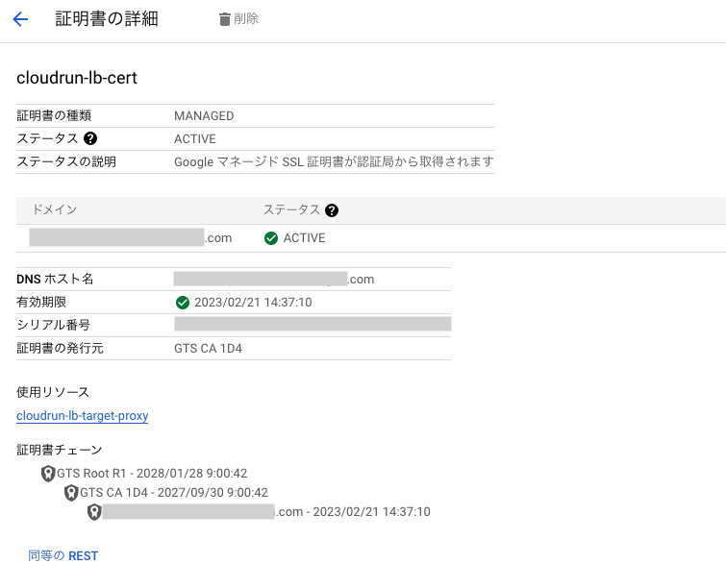This screenshot has height=588, width=726.
Task: Go back with the left arrow icon
Action: 20,19
